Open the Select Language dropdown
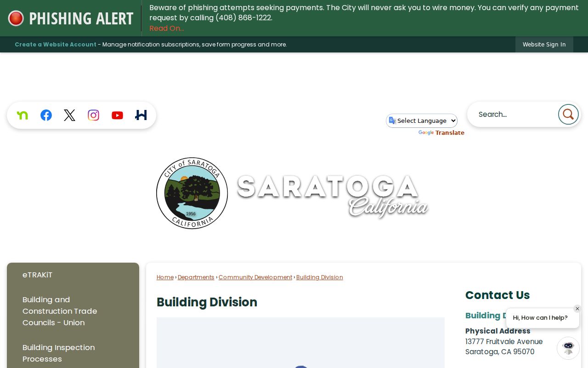588x368 pixels. [x=422, y=121]
